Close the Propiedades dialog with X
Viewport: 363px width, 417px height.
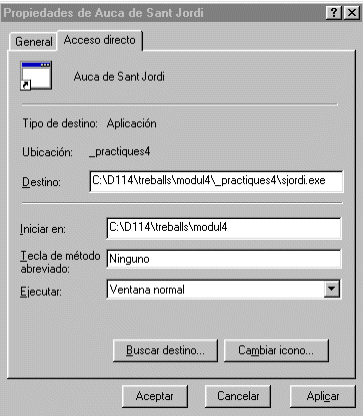pyautogui.click(x=352, y=13)
